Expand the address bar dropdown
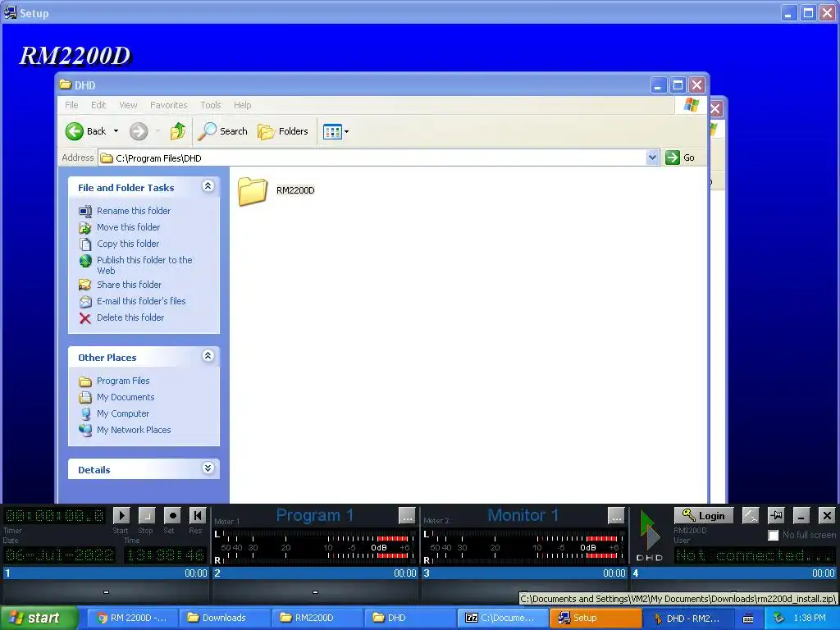The width and height of the screenshot is (840, 630). pos(652,157)
